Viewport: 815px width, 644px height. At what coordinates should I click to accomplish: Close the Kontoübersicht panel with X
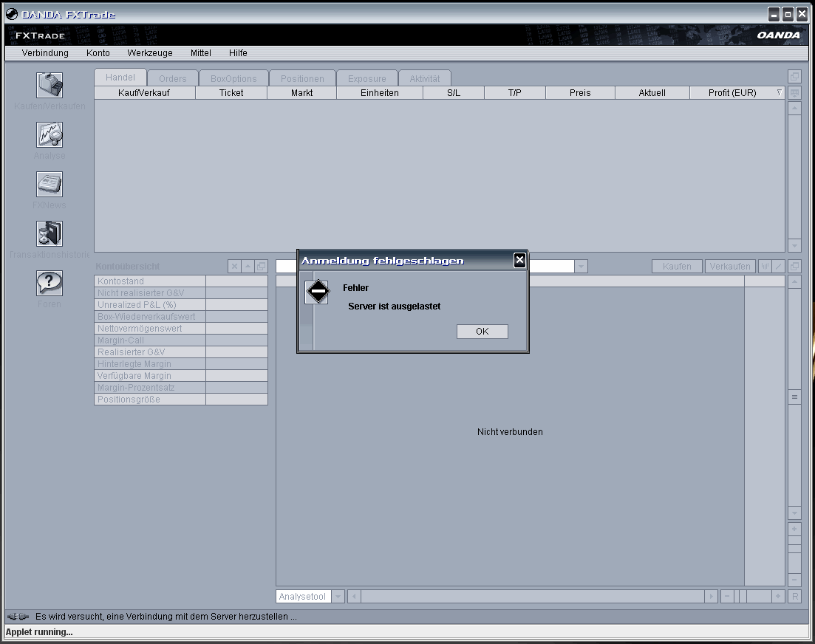tap(234, 267)
